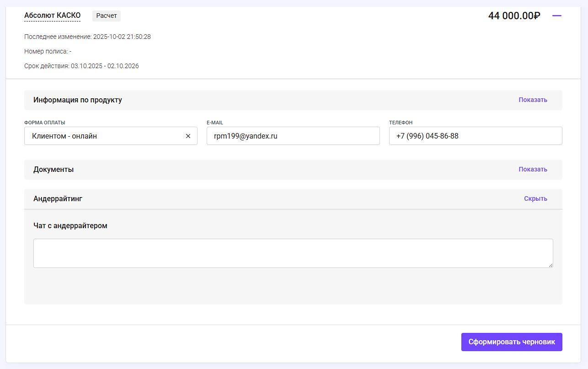Image resolution: width=588 pixels, height=369 pixels.
Task: Click the Номер полиса line
Action: tap(48, 51)
